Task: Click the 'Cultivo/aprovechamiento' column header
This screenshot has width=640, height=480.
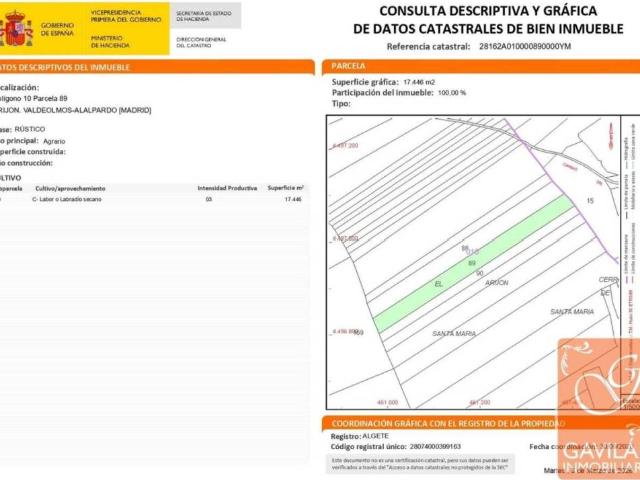Action: point(70,189)
